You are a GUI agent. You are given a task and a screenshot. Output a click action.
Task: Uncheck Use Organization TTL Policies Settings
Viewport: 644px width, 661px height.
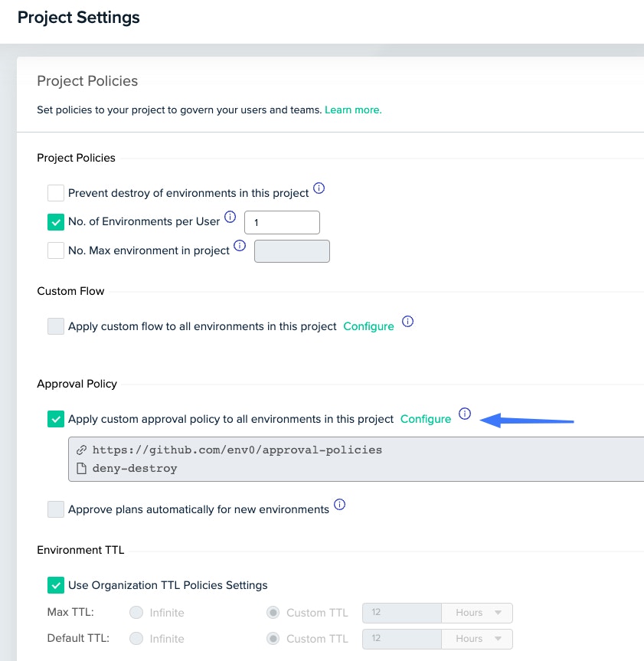[55, 585]
